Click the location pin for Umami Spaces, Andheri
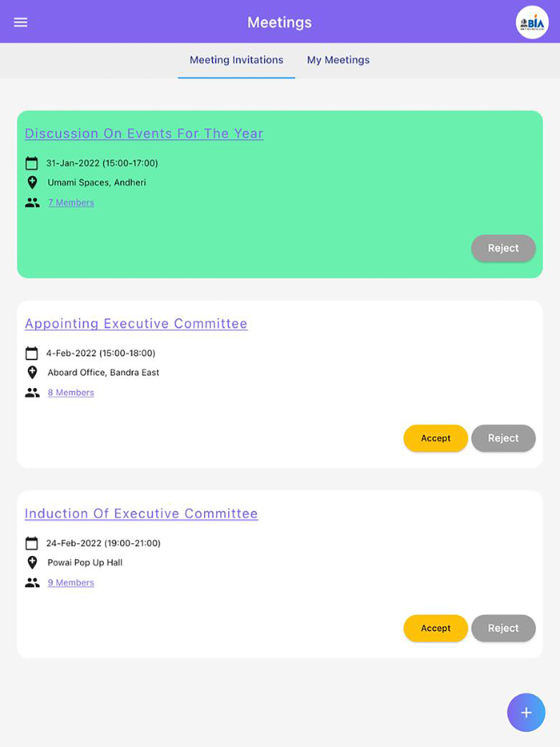This screenshot has width=560, height=747. pos(32,182)
